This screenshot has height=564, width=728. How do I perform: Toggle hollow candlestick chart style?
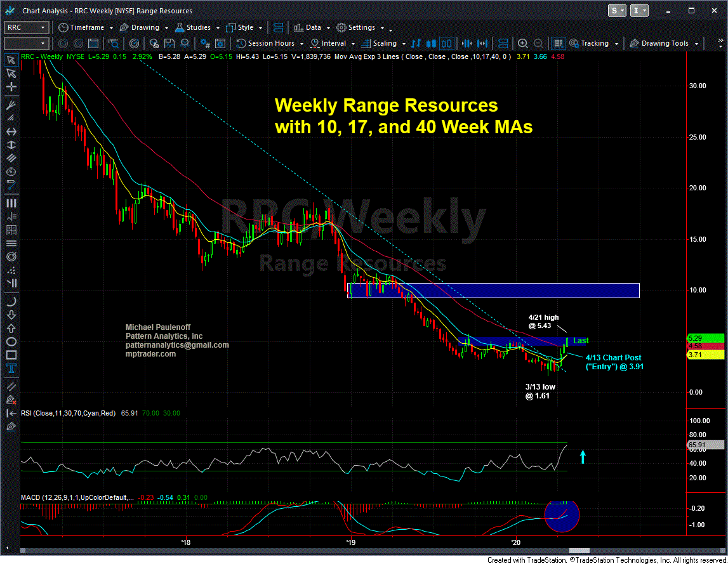click(447, 44)
